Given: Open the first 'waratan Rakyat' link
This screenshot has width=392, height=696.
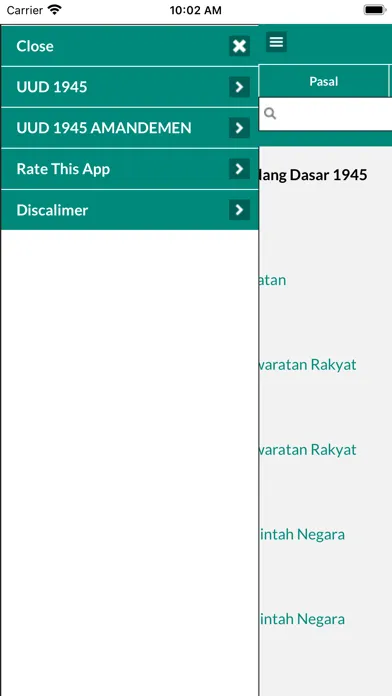Looking at the screenshot, I should click(308, 365).
